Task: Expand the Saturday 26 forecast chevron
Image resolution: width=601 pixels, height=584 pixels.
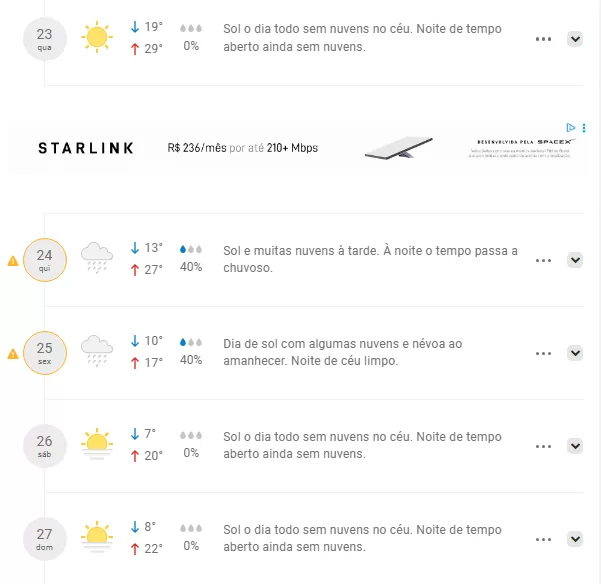Action: (574, 446)
